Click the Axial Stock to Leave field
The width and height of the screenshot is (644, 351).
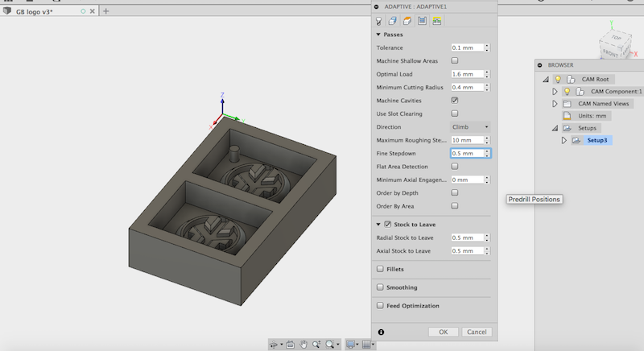(x=467, y=251)
